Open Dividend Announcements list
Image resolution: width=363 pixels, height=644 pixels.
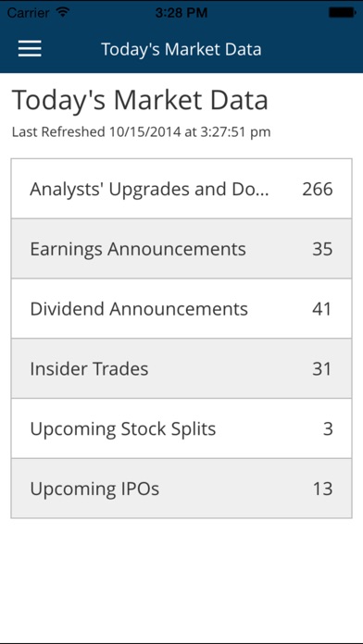click(181, 309)
